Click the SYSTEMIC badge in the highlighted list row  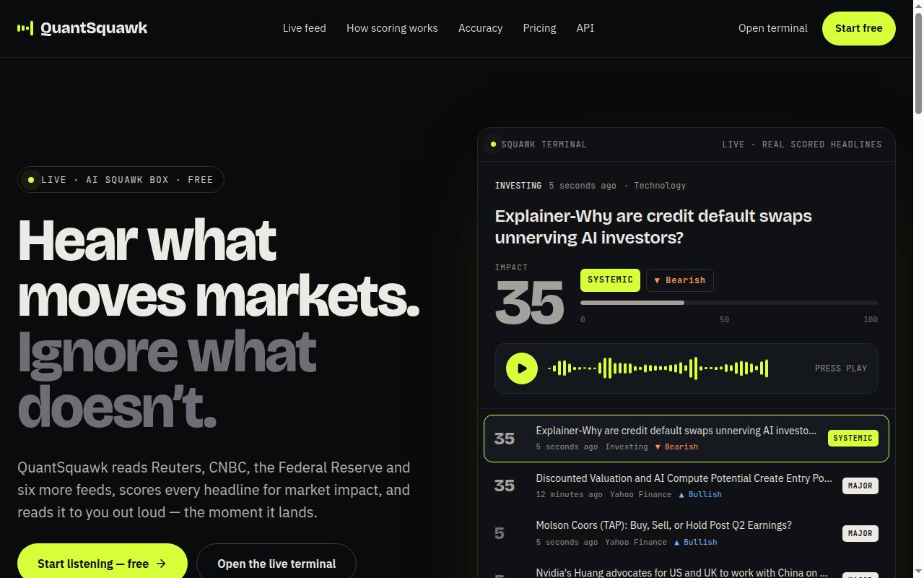tap(853, 438)
